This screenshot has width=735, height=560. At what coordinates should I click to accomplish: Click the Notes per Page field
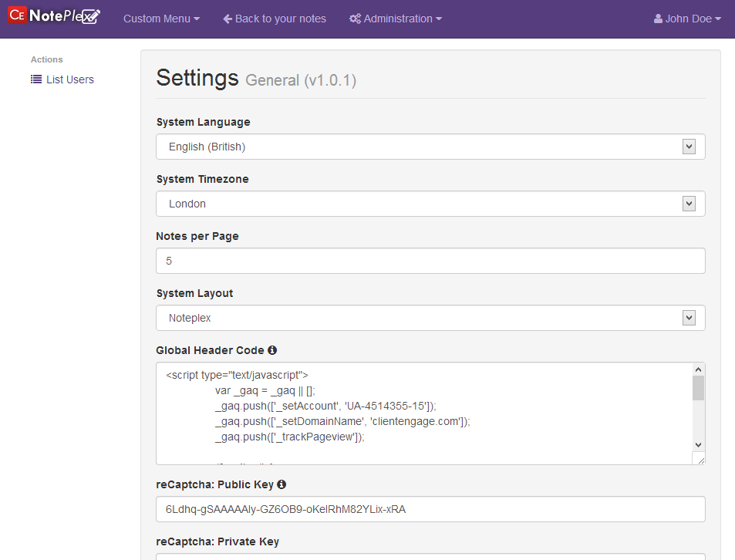430,261
